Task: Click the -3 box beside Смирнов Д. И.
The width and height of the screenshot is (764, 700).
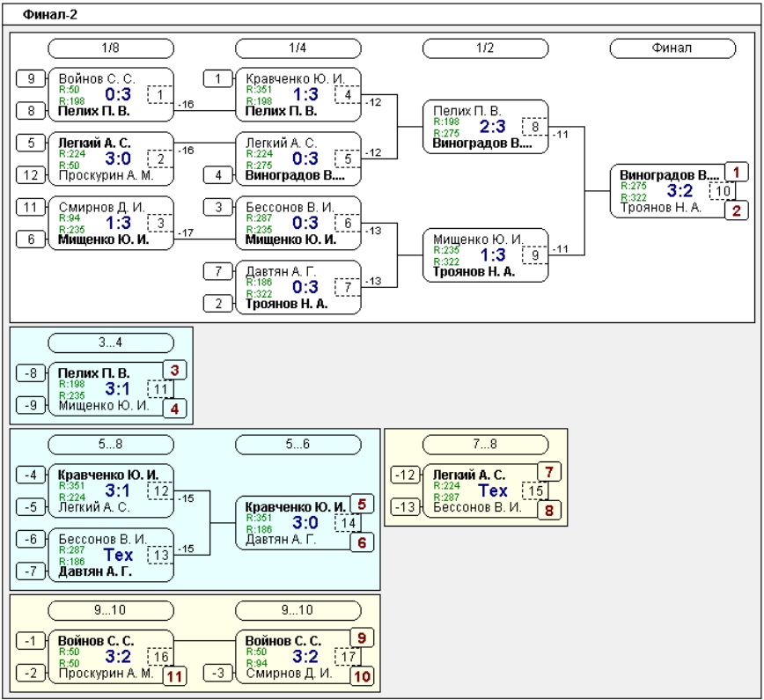Action: [x=217, y=673]
